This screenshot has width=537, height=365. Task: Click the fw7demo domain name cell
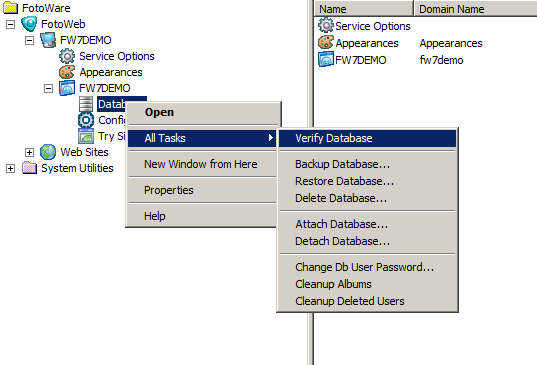(x=441, y=60)
